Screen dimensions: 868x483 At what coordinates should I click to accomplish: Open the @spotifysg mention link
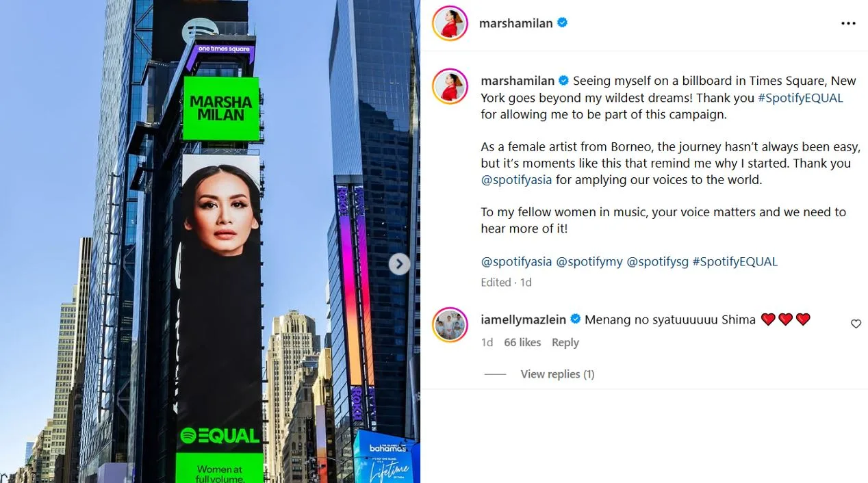point(658,261)
